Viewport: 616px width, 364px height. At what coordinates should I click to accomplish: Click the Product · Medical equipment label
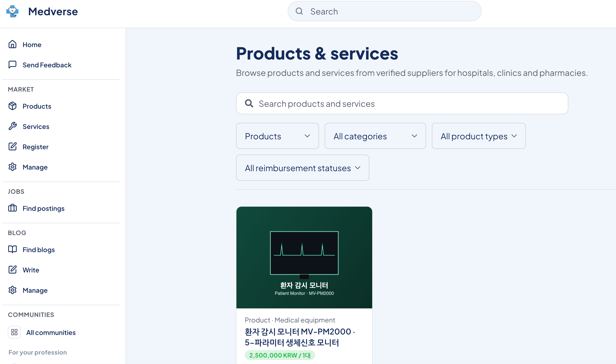point(290,320)
